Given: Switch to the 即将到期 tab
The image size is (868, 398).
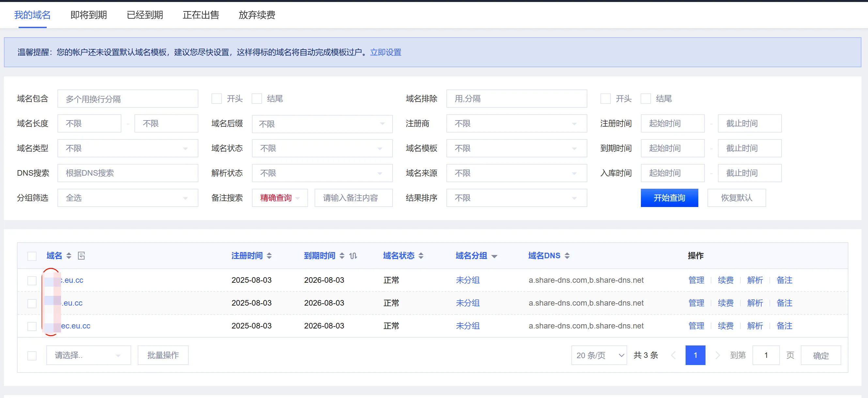Looking at the screenshot, I should pos(89,15).
